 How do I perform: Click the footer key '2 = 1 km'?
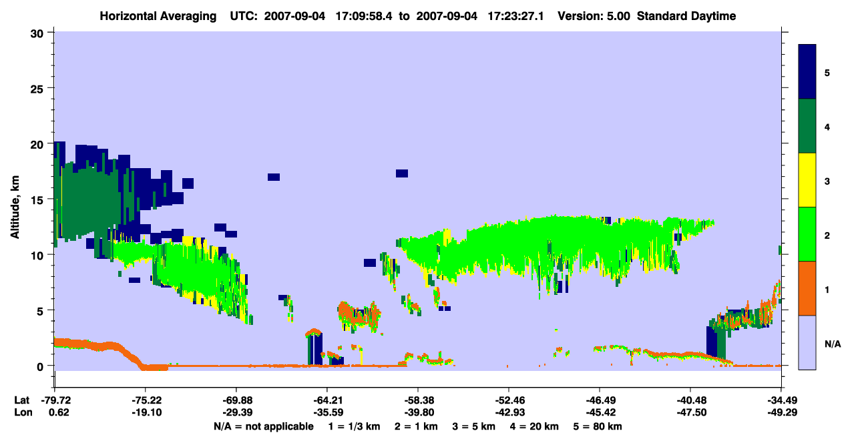tap(418, 426)
